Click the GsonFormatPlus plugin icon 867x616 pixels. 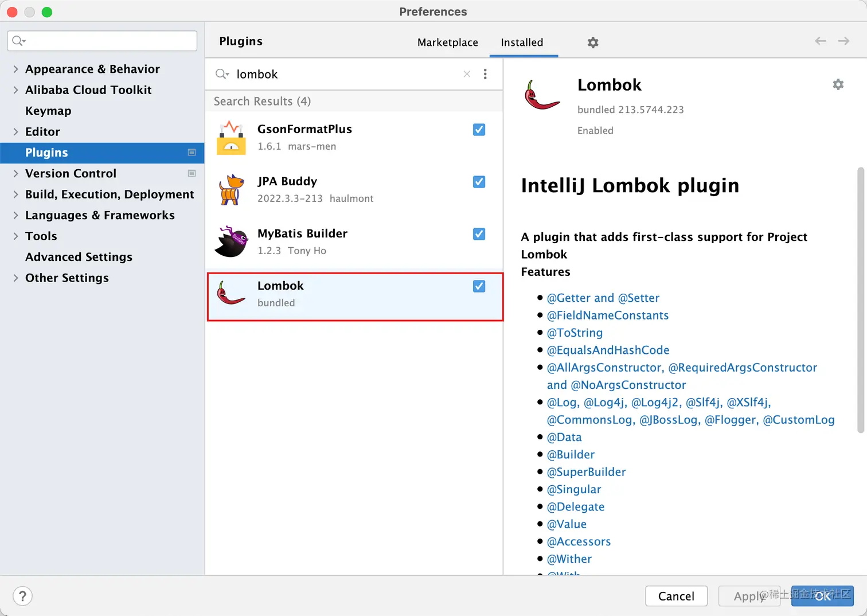[231, 138]
